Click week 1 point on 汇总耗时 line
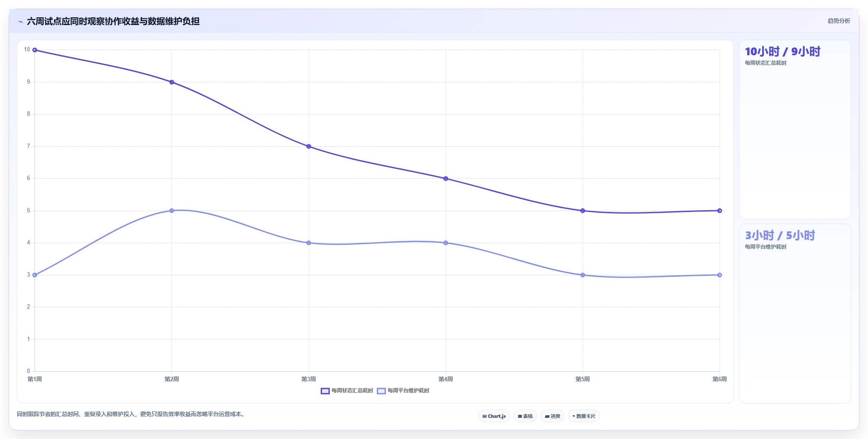The height and width of the screenshot is (439, 868). [35, 50]
